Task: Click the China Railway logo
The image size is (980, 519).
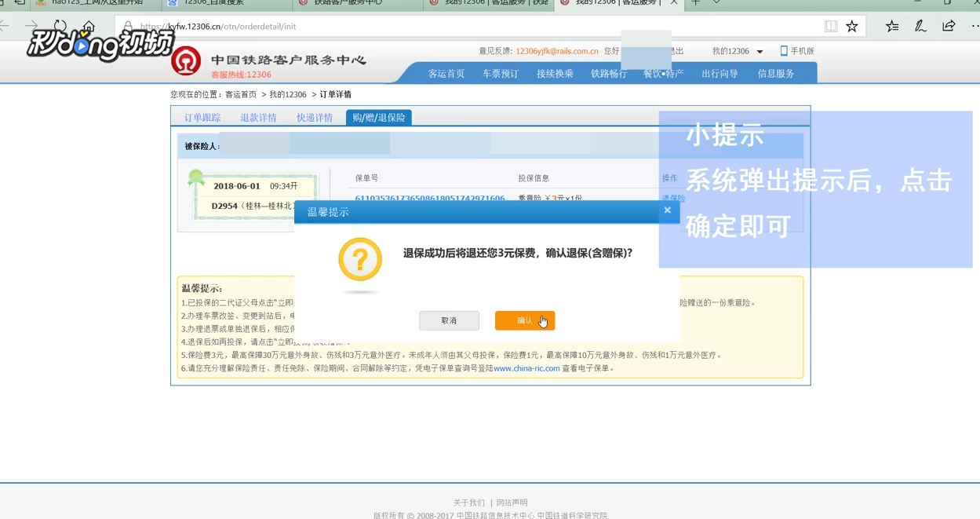Action: tap(186, 61)
